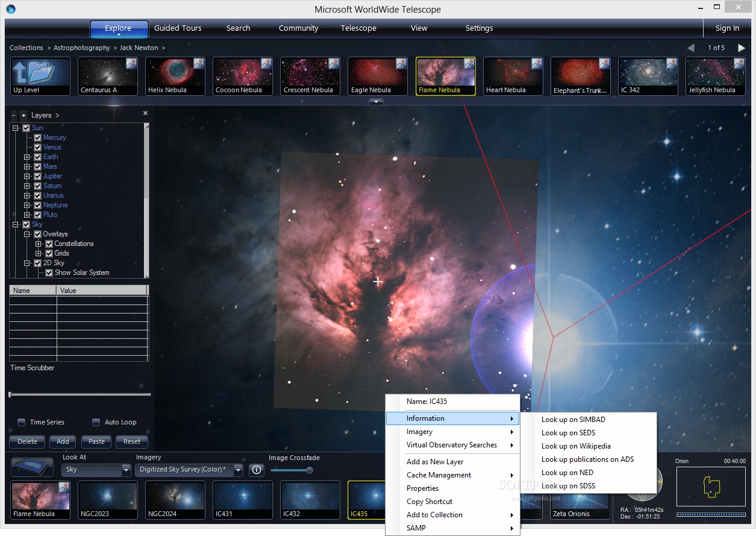Click the info button beside Imagery dropdown
Image resolution: width=756 pixels, height=536 pixels.
(257, 470)
